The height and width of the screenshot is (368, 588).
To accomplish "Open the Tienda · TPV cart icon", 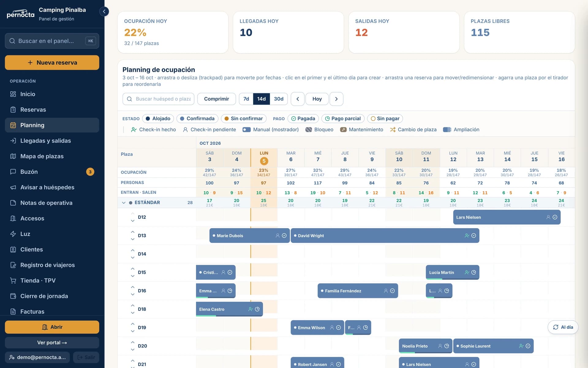I will (13, 280).
